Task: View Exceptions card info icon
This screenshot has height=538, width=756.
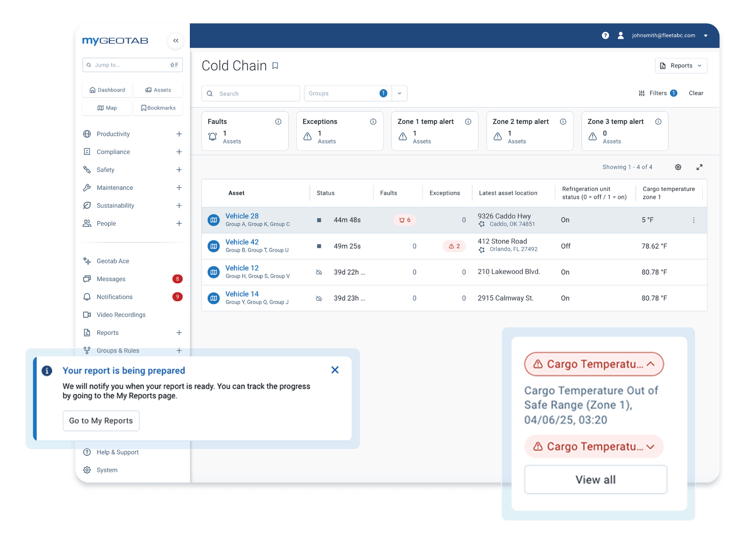Action: (x=373, y=122)
